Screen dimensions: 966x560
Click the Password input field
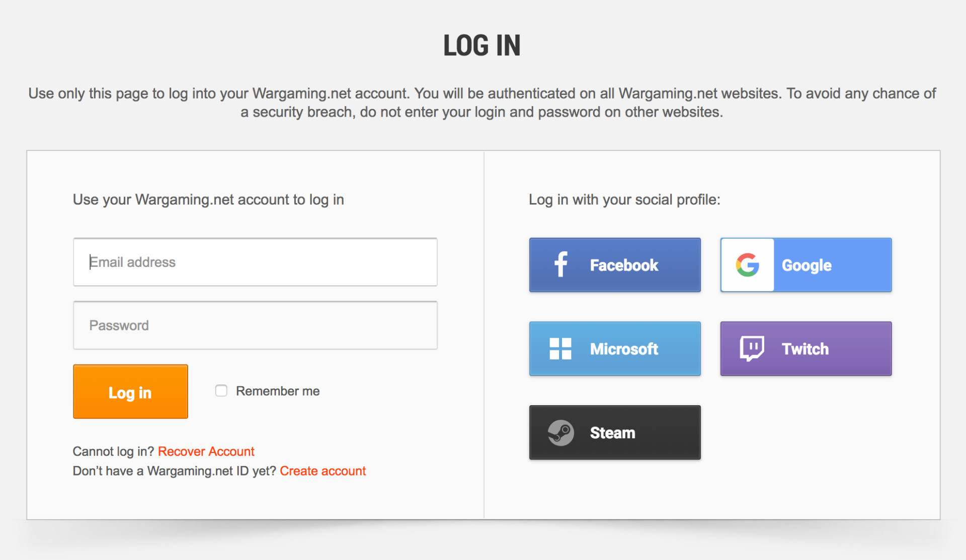(257, 325)
